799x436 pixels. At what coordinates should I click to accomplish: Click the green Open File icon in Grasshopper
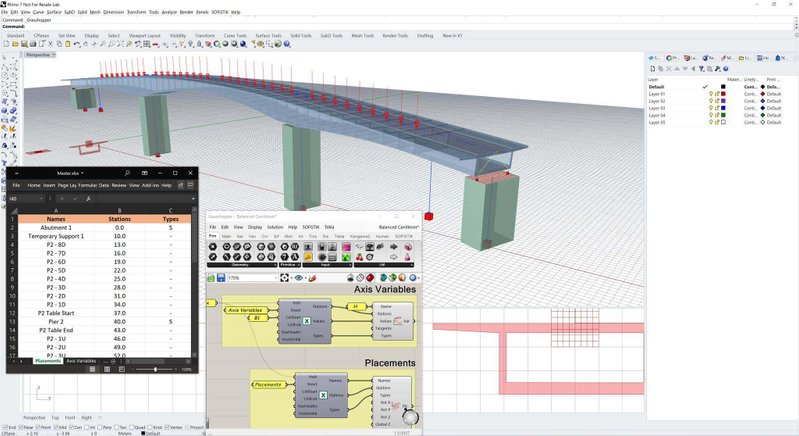click(210, 277)
